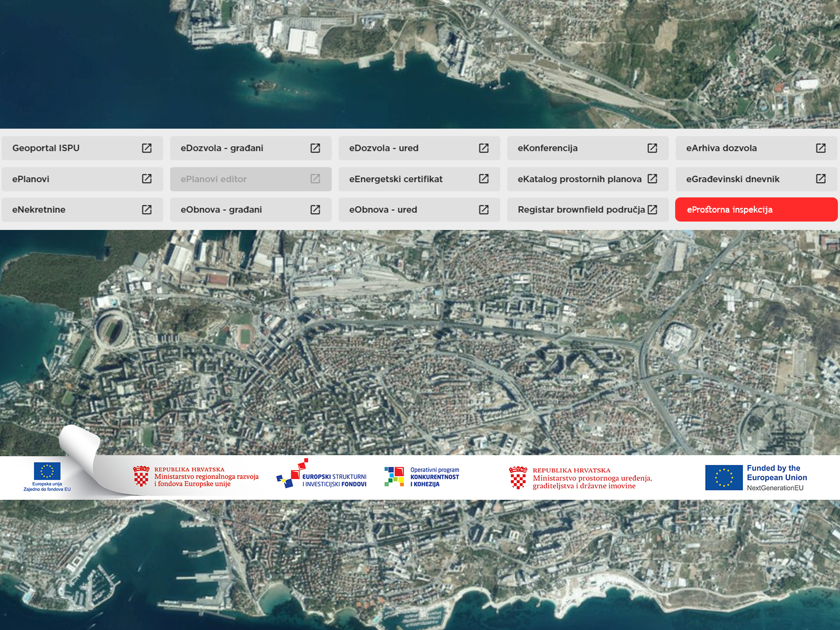Click external-link icon beside eGrađevinski dnevnik
840x630 pixels.
point(821,179)
